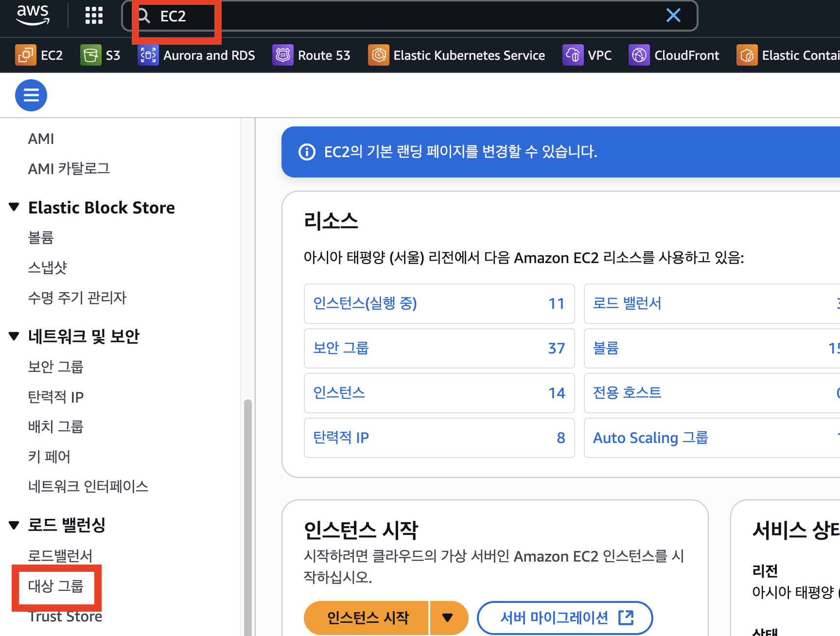Image resolution: width=840 pixels, height=636 pixels.
Task: Click the info icon in blue banner
Action: point(307,152)
